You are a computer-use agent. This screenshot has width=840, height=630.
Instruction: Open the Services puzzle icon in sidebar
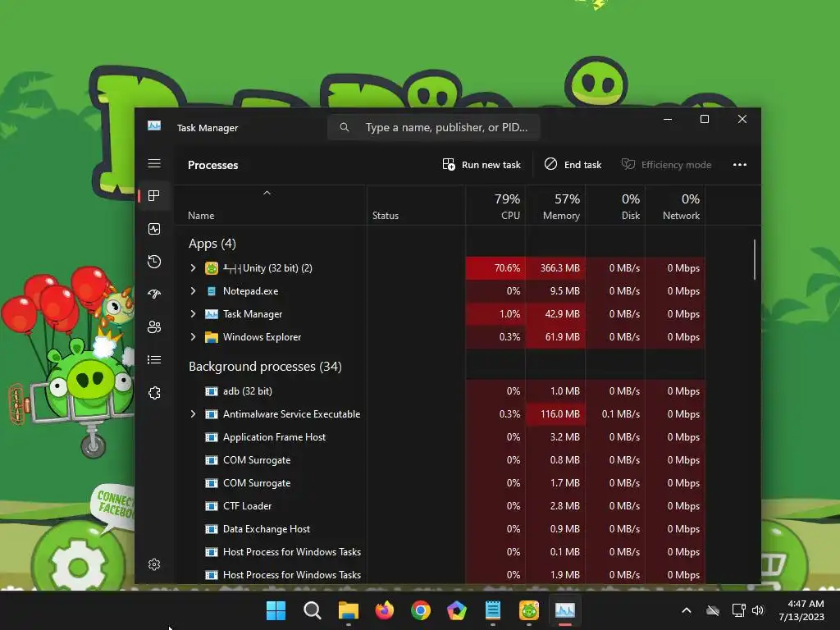click(154, 393)
